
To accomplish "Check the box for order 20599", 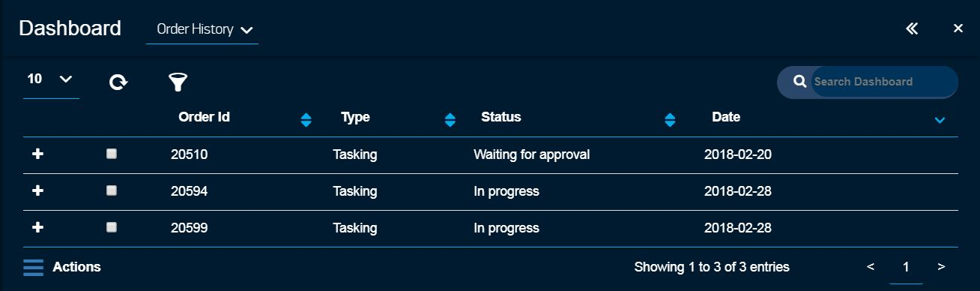I will pyautogui.click(x=112, y=227).
